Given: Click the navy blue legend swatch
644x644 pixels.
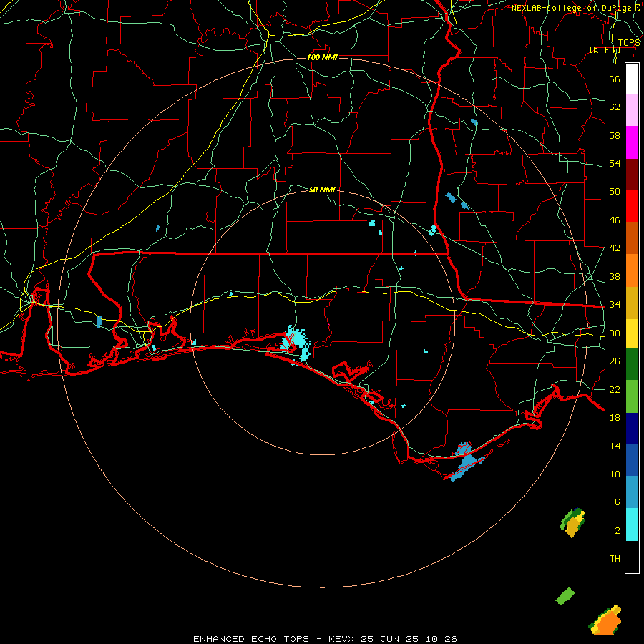Looking at the screenshot, I should 632,429.
